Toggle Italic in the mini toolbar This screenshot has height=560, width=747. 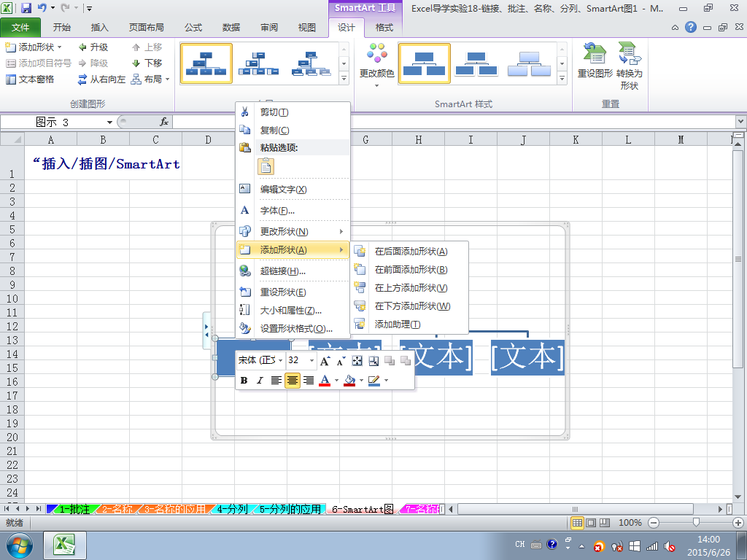point(260,380)
